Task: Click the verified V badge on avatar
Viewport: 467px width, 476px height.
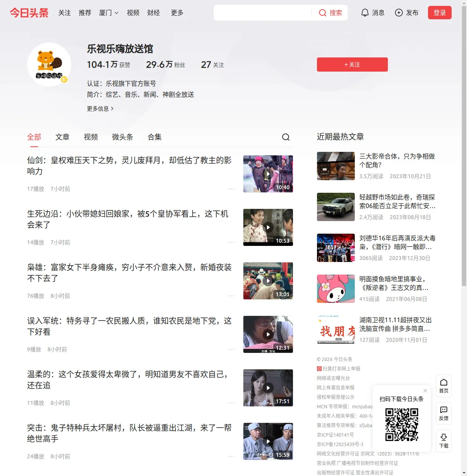Action: point(64,79)
